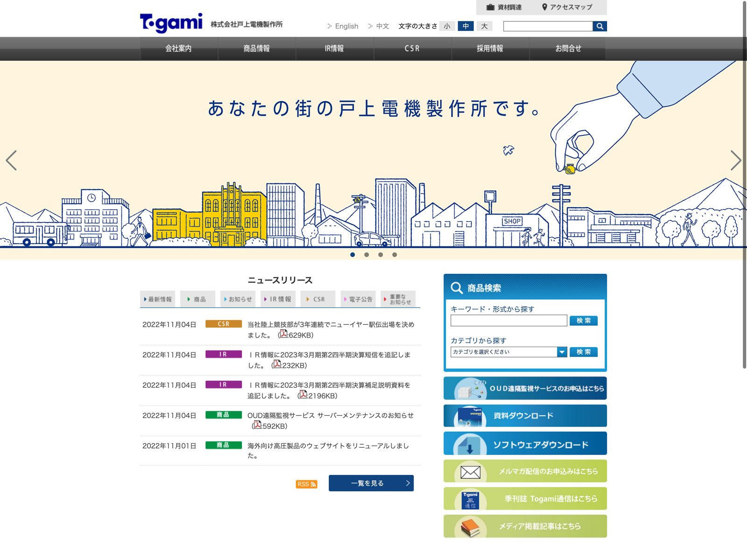Select the second carousel dot indicator
Screen dimensions: 747x560
click(x=366, y=255)
